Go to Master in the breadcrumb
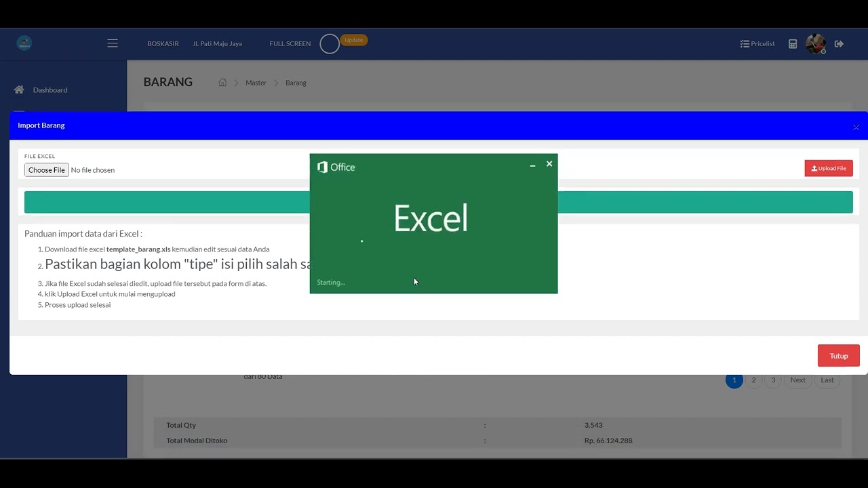868x488 pixels. click(x=256, y=83)
